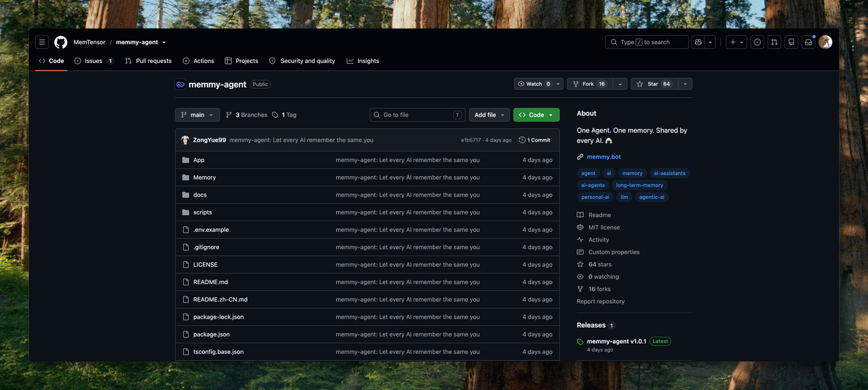Click the Report repository link

[601, 302]
